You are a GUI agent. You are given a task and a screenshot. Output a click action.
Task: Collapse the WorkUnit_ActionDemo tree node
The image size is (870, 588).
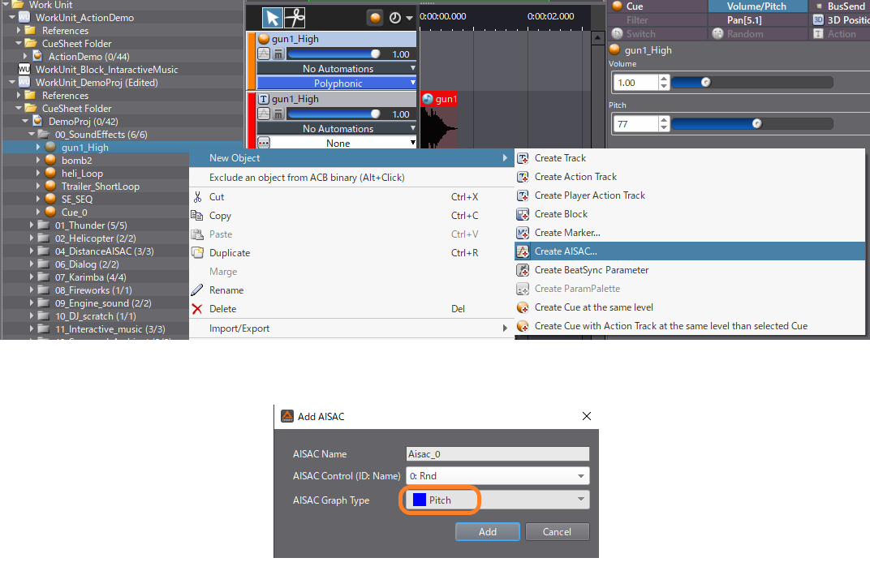(12, 17)
